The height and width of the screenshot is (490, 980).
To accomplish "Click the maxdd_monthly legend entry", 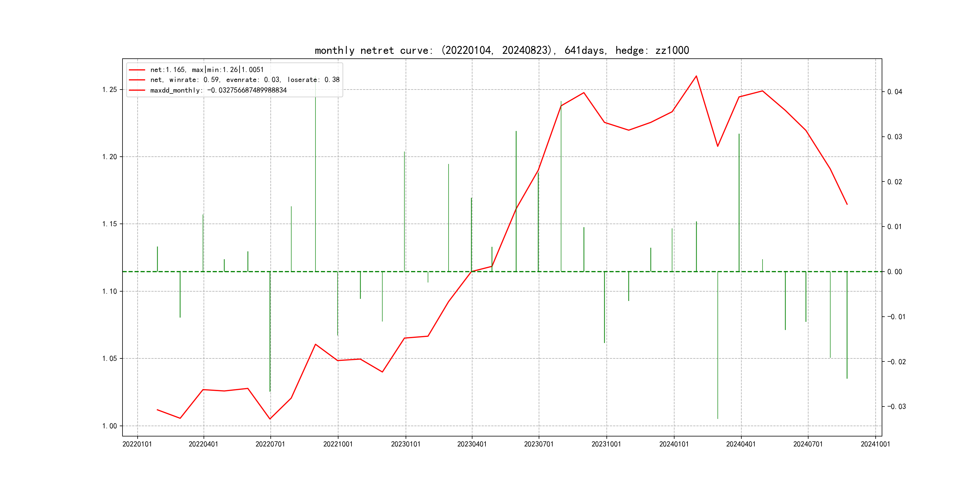I will (x=218, y=90).
